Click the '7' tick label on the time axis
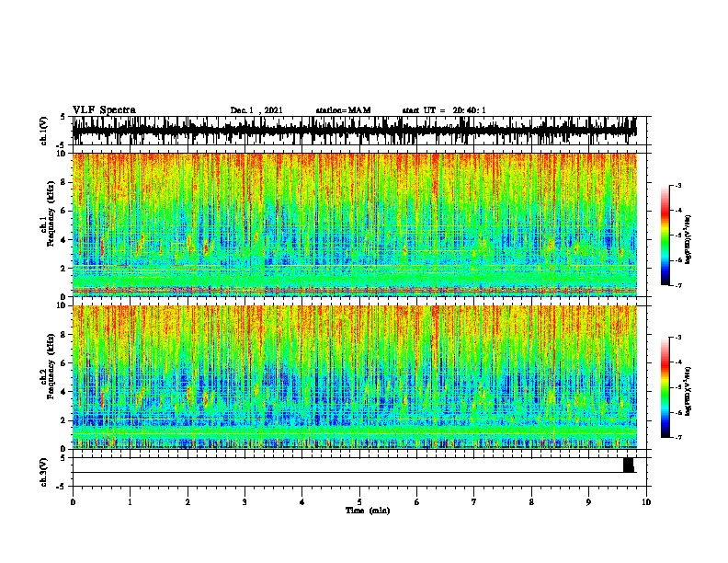The image size is (728, 563). click(474, 502)
